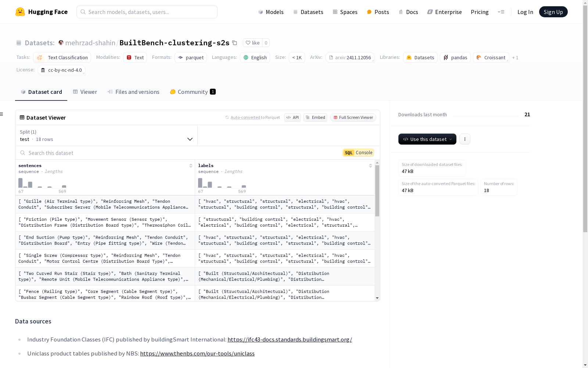Open the more options kebab button
588x368 pixels.
pos(465,139)
